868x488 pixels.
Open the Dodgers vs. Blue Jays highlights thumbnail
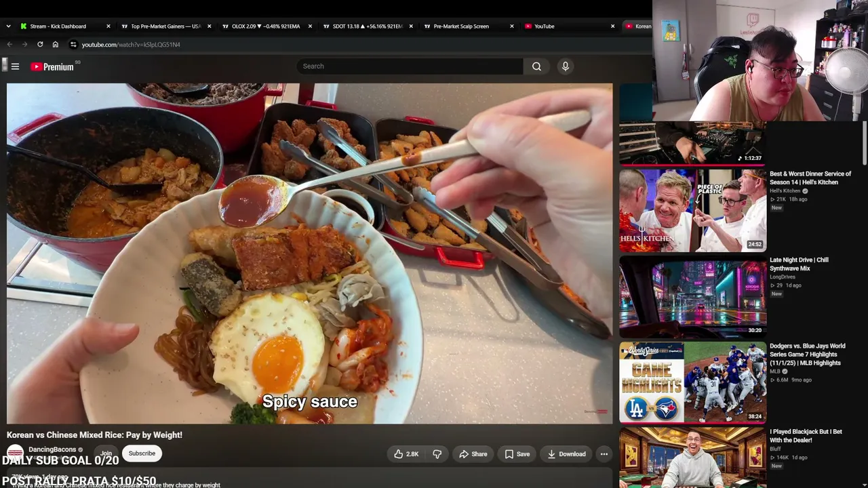(692, 382)
